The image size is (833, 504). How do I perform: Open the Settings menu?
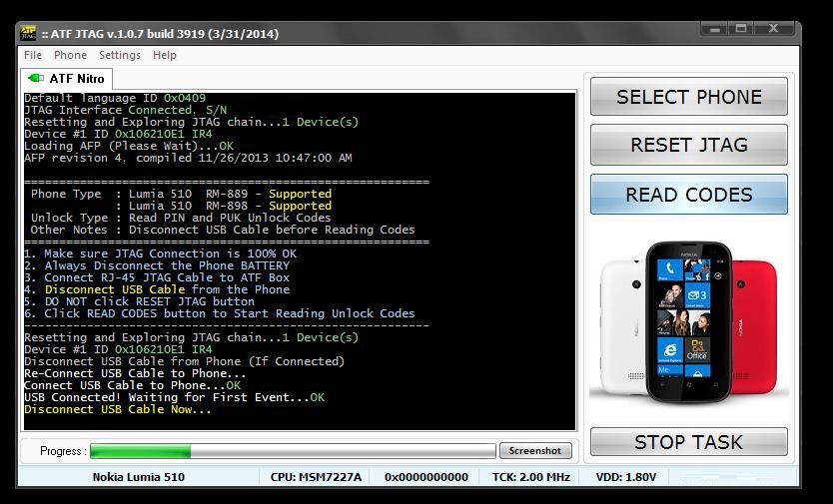tap(120, 55)
